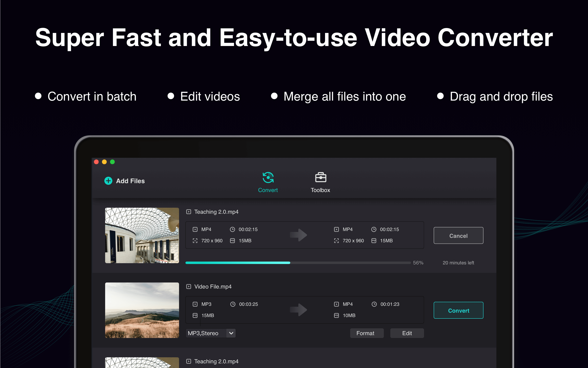Click the "Convert in batch" feature text

92,97
